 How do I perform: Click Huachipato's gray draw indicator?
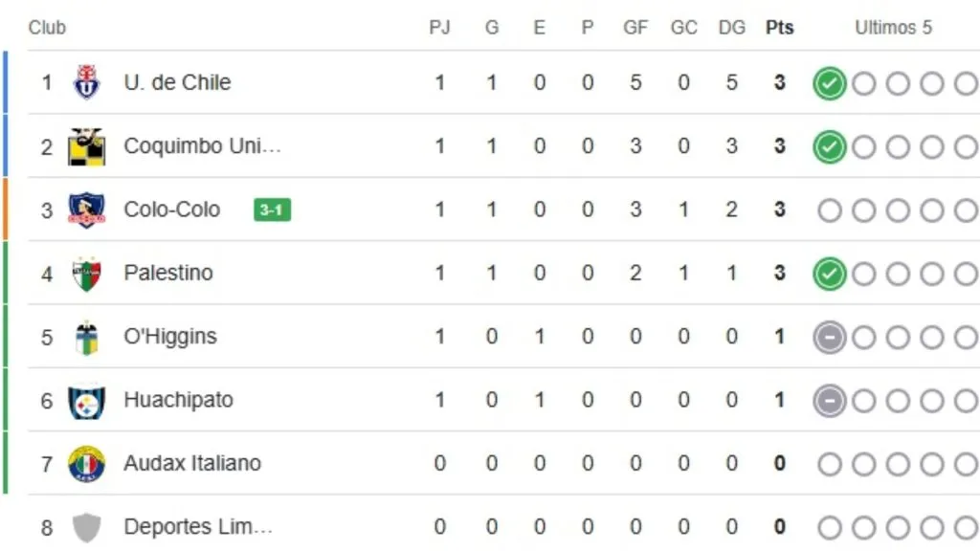click(829, 401)
